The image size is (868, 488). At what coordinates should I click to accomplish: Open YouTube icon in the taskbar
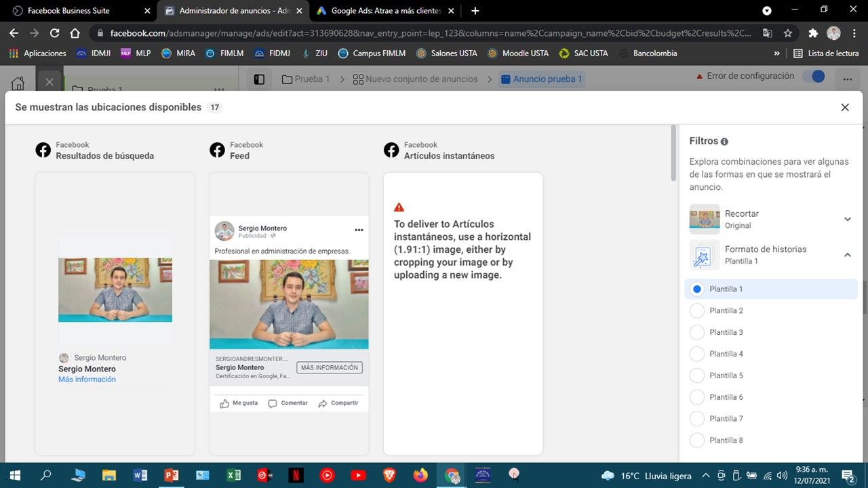(x=358, y=475)
